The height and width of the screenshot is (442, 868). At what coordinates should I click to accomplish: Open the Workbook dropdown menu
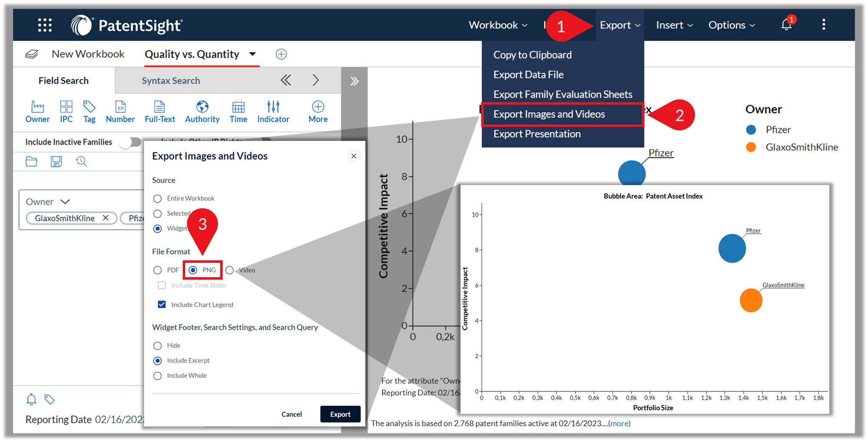[498, 25]
